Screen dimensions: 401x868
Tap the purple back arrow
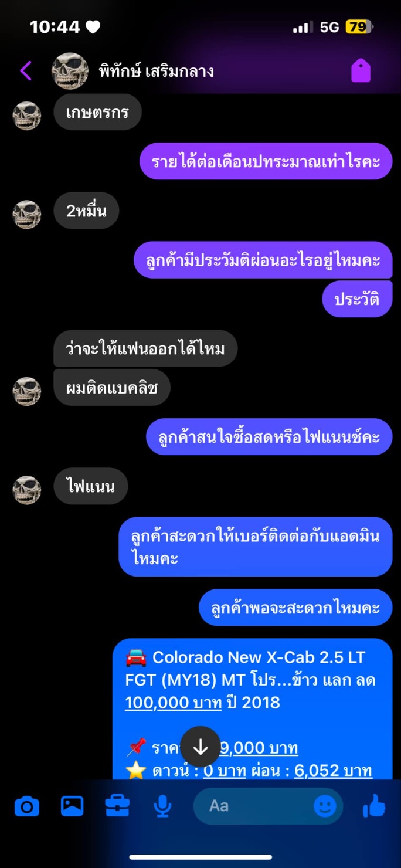pyautogui.click(x=25, y=71)
